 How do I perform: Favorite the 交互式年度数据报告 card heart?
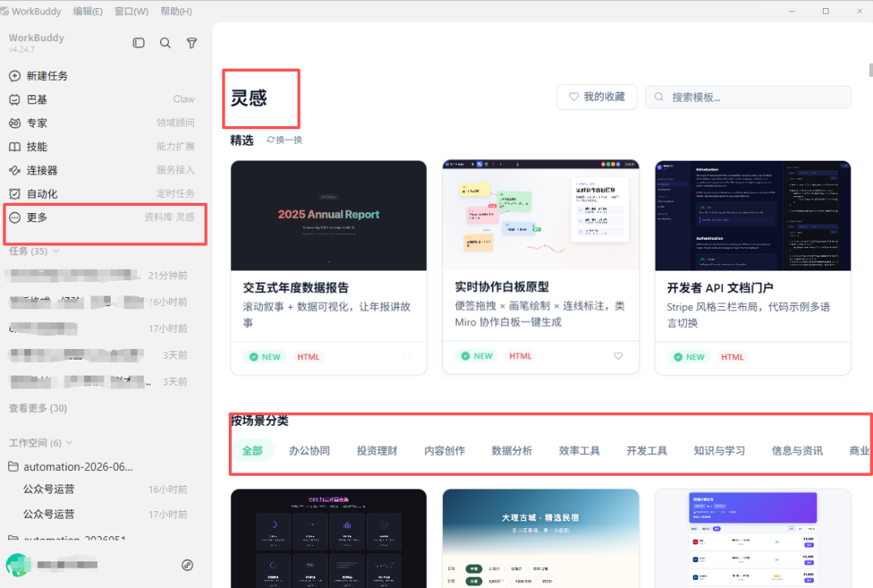coord(406,356)
